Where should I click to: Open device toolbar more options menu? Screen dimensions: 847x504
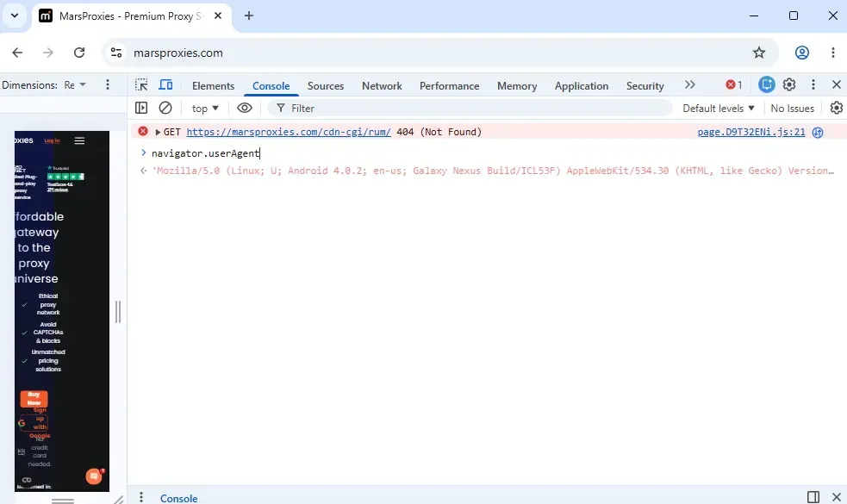coord(108,84)
